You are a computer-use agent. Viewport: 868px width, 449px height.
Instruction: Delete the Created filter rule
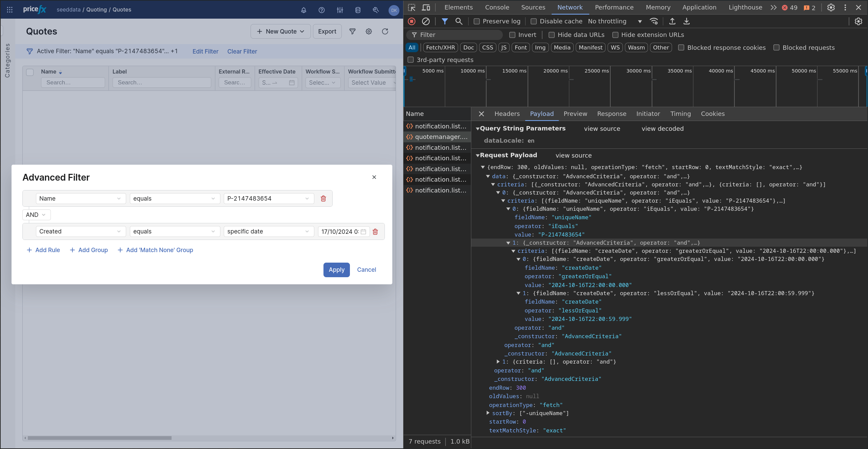click(x=375, y=232)
